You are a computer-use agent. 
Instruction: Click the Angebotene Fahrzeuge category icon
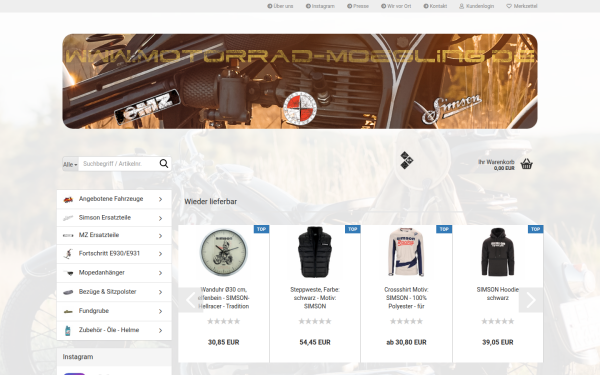(68, 199)
